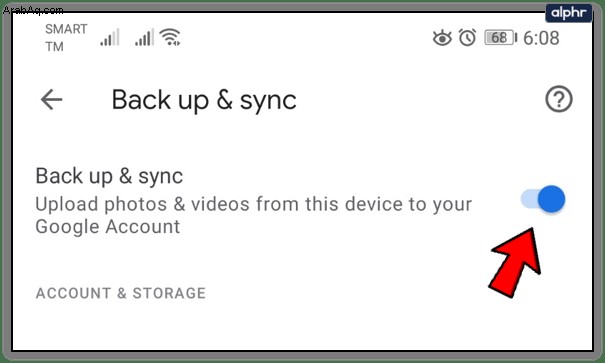Tap the Back up & sync setting label
The width and height of the screenshot is (605, 363).
point(109,177)
